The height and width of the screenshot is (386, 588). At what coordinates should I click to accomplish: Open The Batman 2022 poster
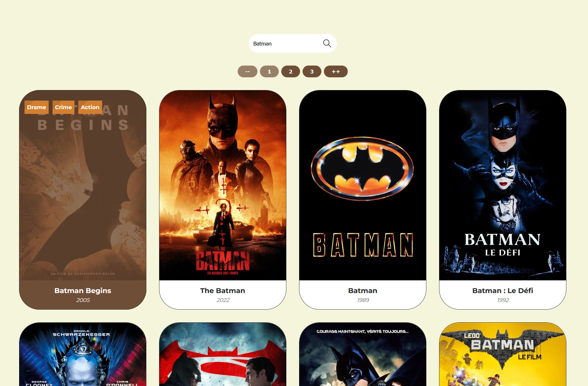(x=223, y=185)
